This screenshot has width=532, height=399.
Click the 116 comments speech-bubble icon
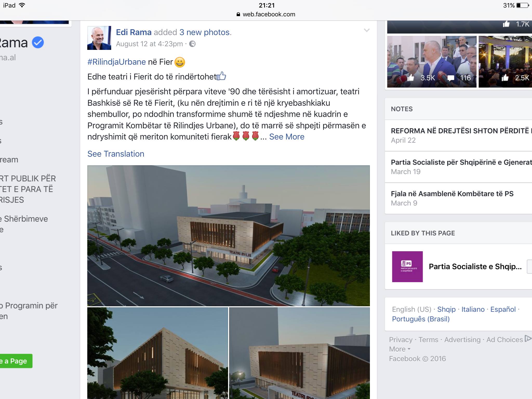pyautogui.click(x=451, y=78)
